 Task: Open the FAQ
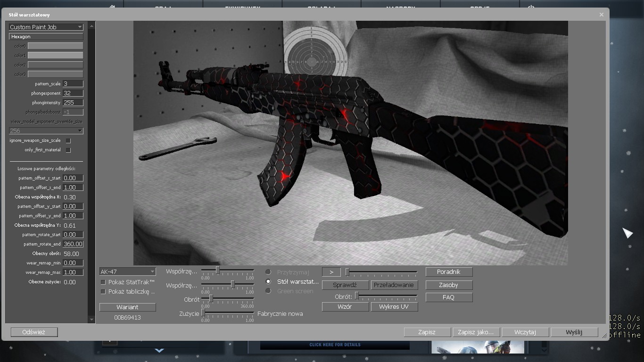(448, 297)
